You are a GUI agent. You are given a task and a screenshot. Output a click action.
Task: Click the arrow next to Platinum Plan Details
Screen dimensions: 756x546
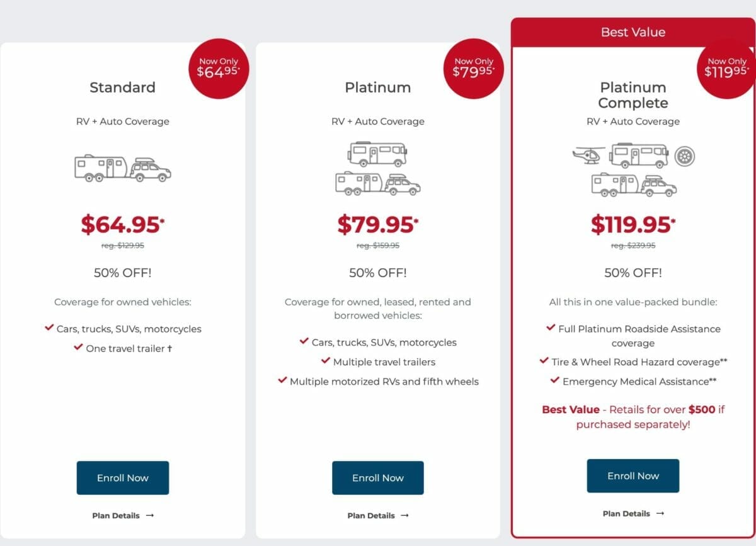pos(404,515)
